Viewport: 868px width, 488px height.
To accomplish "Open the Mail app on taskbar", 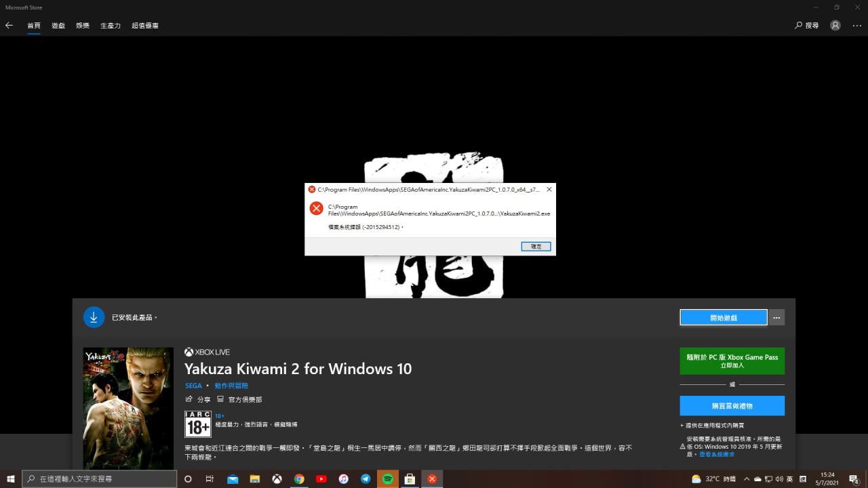I will tap(233, 479).
